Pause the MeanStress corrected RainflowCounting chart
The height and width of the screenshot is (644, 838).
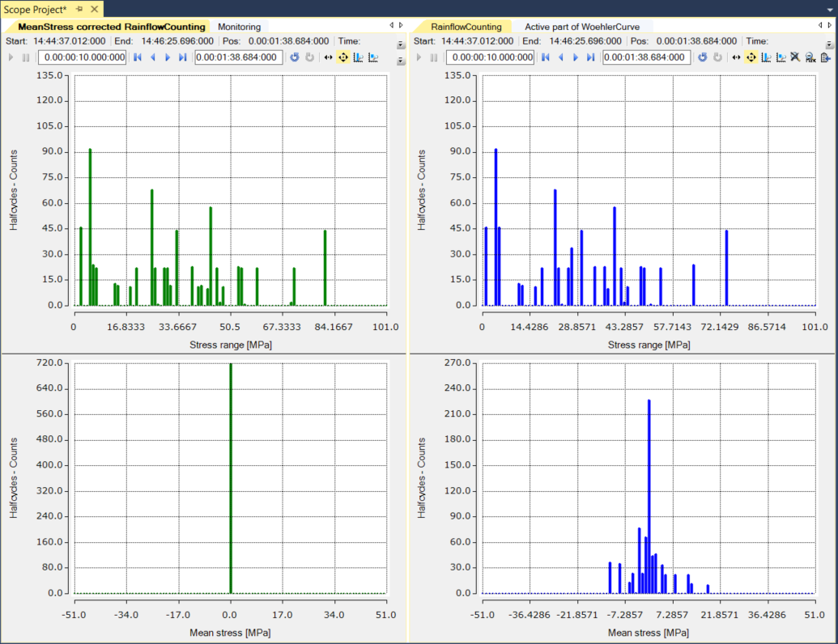click(26, 57)
